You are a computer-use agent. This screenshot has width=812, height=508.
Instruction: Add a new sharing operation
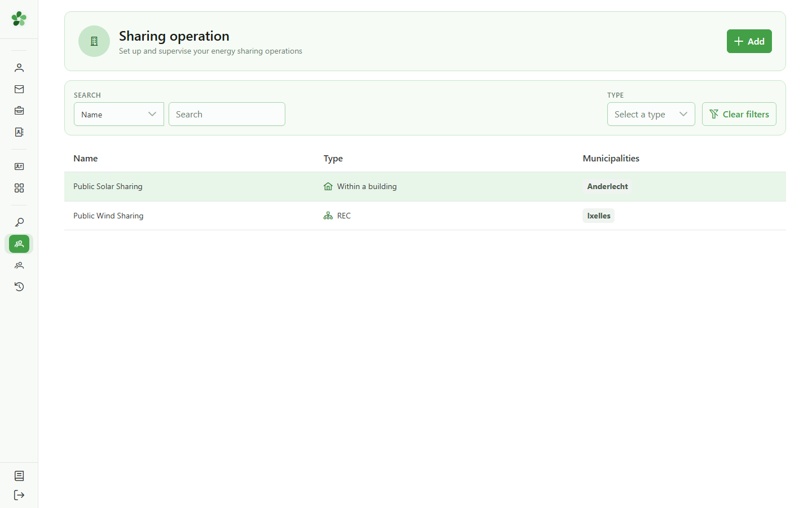click(x=749, y=41)
